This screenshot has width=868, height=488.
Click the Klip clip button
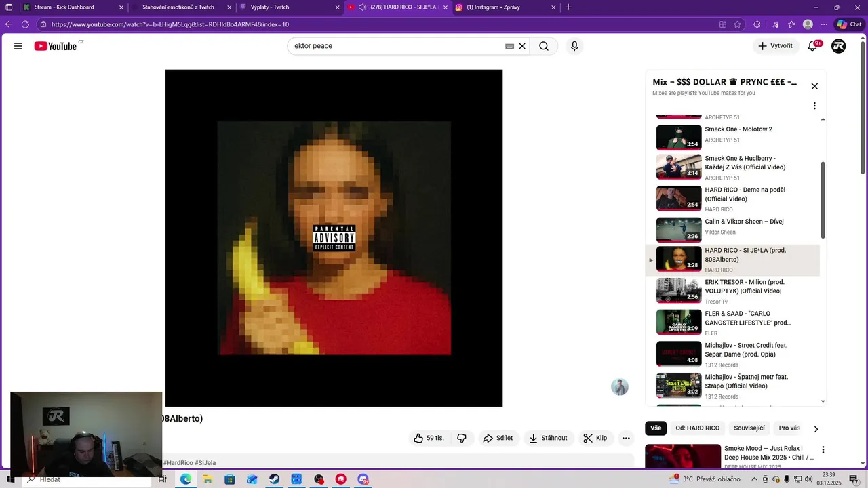[595, 438]
